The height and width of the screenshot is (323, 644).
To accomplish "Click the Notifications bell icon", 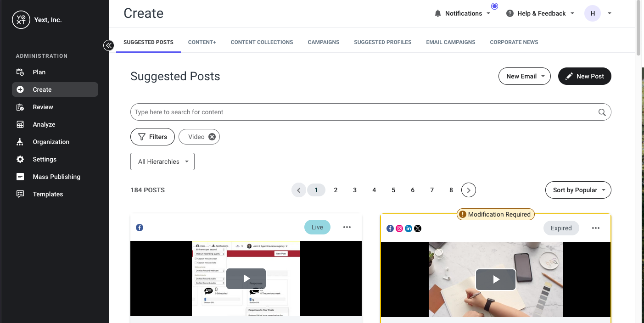I will click(x=438, y=13).
